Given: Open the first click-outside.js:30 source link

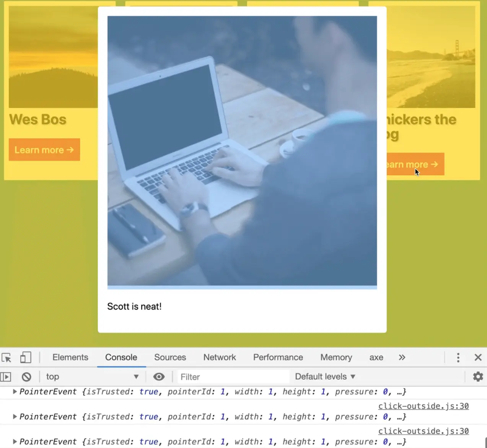Looking at the screenshot, I should pyautogui.click(x=423, y=406).
